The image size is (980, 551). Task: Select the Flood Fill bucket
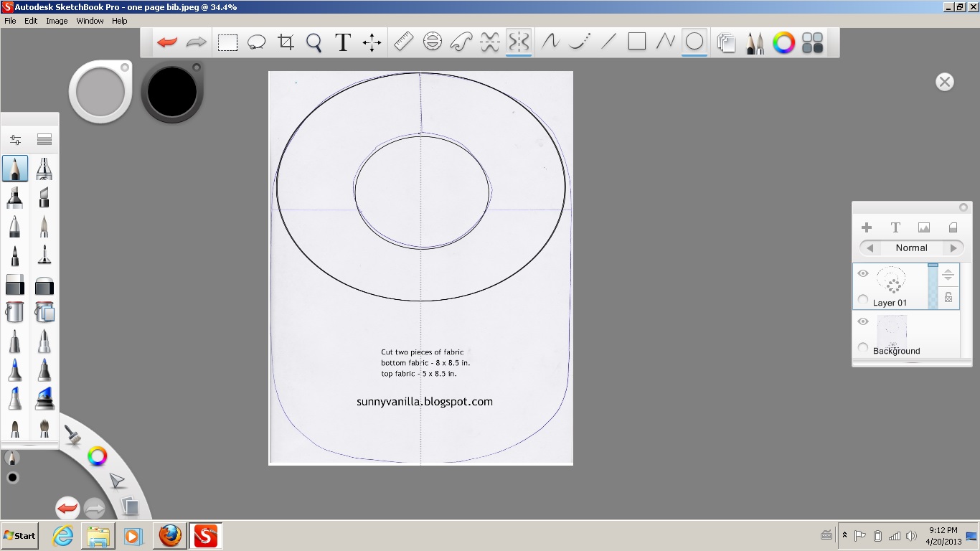coord(15,312)
